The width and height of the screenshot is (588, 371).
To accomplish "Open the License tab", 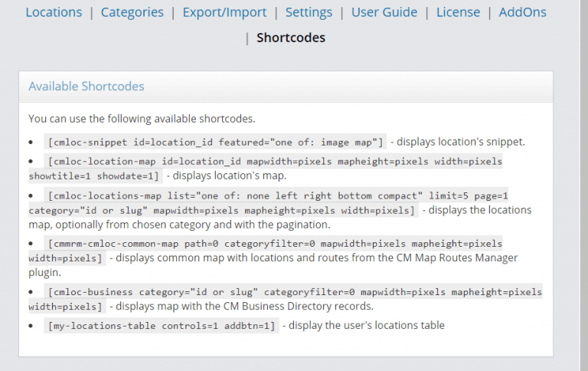I will point(458,12).
